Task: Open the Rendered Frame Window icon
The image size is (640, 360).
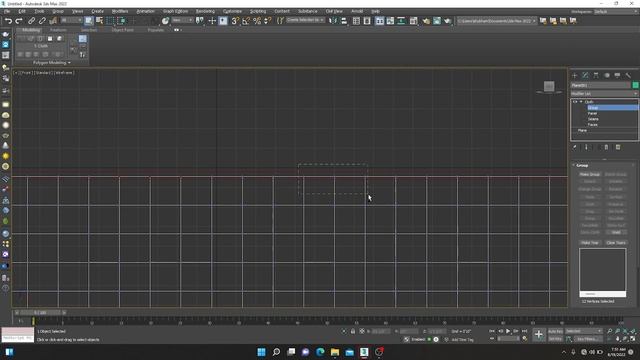Action: 437,21
